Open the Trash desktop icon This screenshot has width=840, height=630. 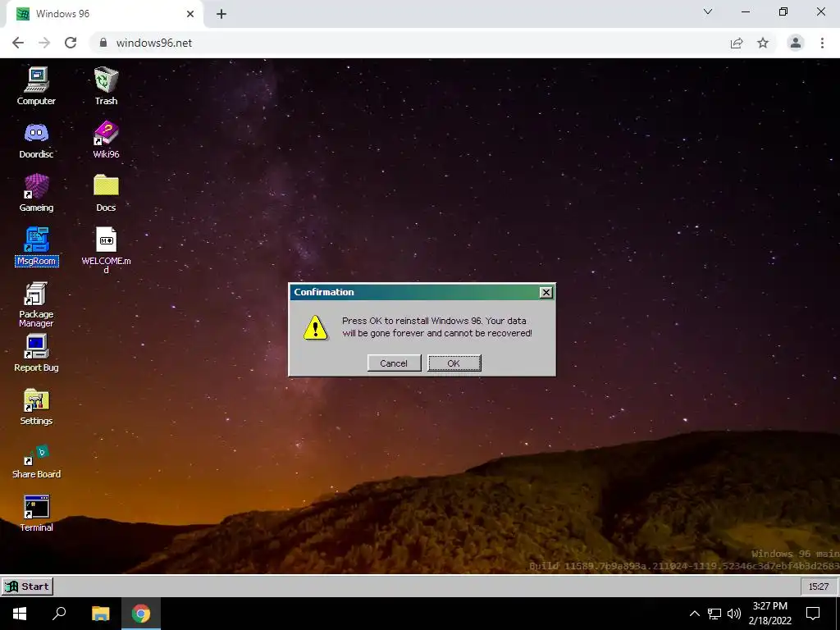(x=106, y=85)
